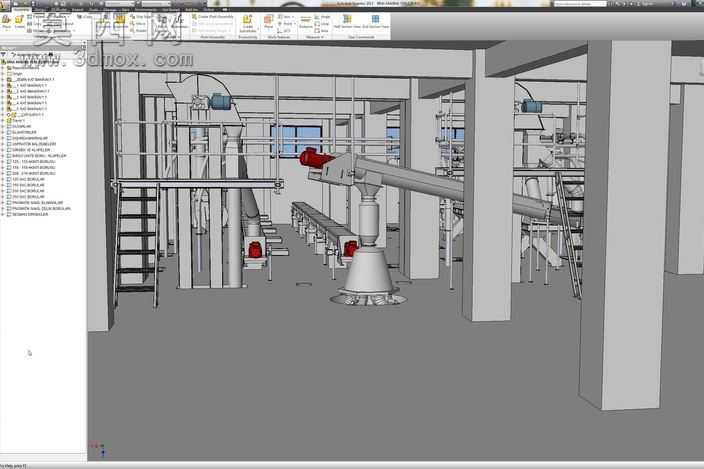The width and height of the screenshot is (704, 469).
Task: Select the Point work feature tool
Action: pos(286,23)
